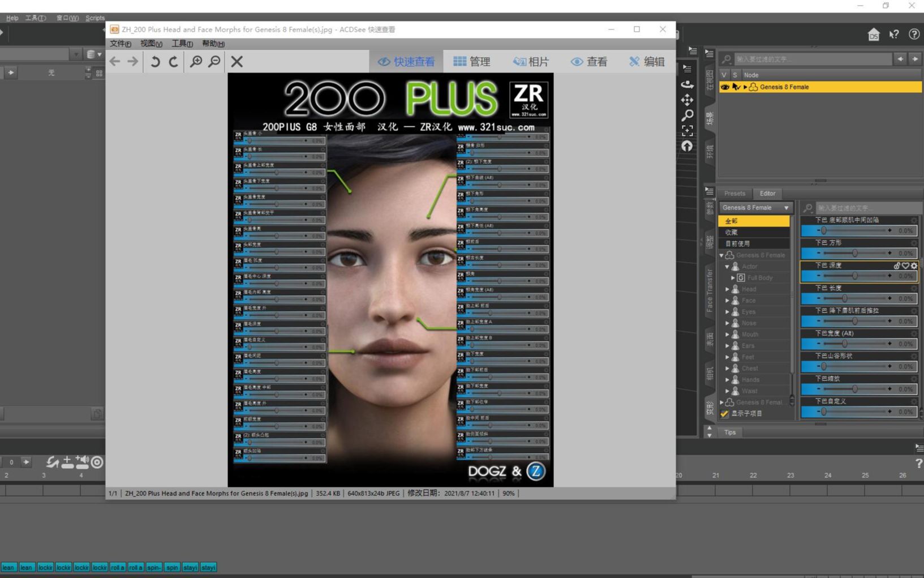Click the scene search text field
Viewport: 924px width, 578px height.
(813, 59)
